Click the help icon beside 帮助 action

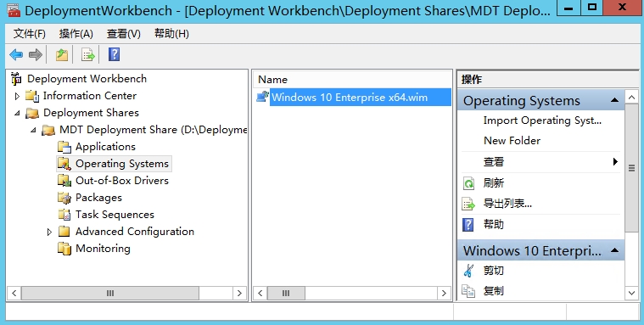pos(468,225)
